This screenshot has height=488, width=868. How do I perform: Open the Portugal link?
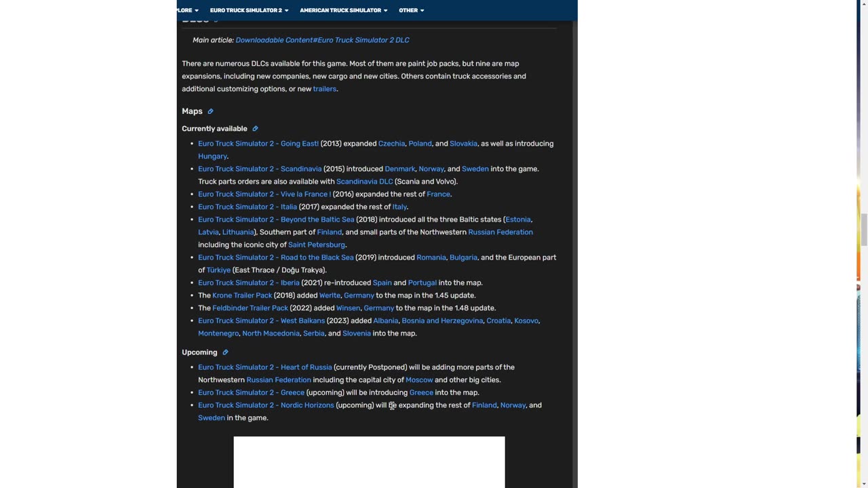[422, 283]
